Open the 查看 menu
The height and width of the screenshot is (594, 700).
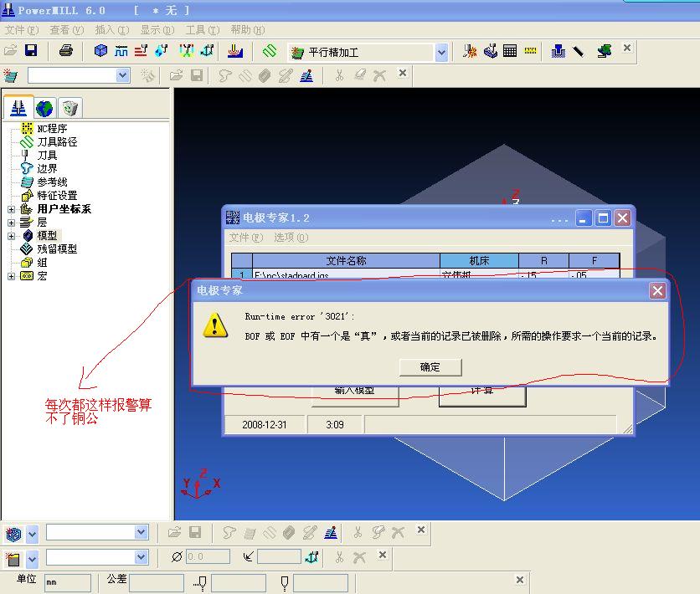pyautogui.click(x=66, y=30)
